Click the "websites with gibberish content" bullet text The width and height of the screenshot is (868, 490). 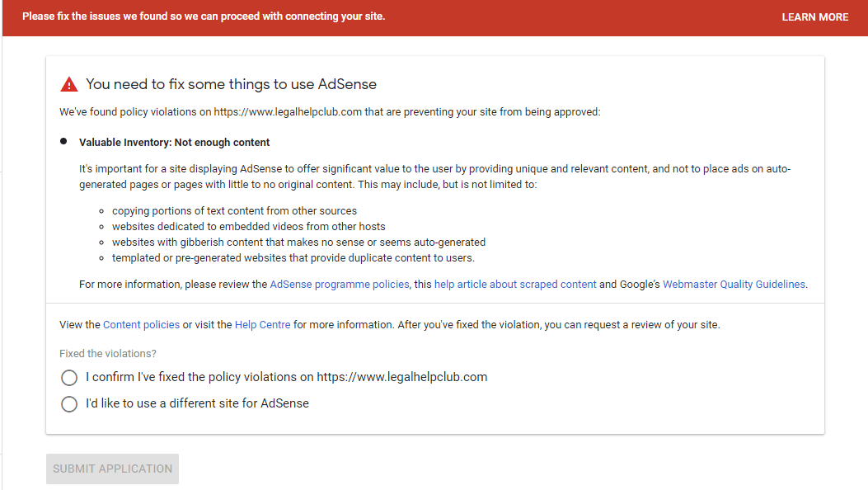coord(298,242)
